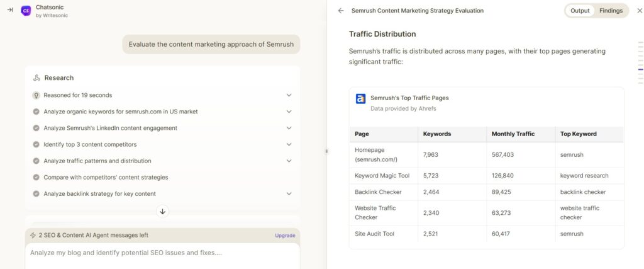Click the 'Traffic Distribution' heading
The width and height of the screenshot is (644, 269).
[382, 34]
